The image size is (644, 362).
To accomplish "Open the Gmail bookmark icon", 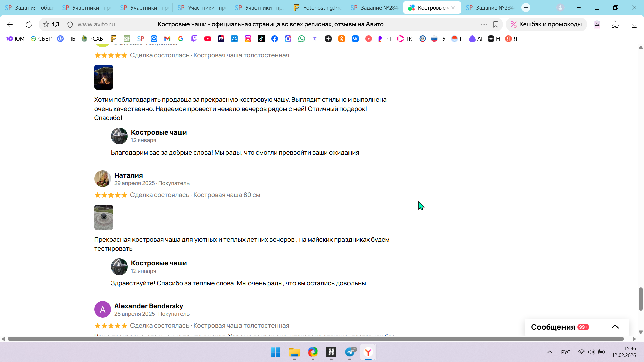I will tap(167, 39).
